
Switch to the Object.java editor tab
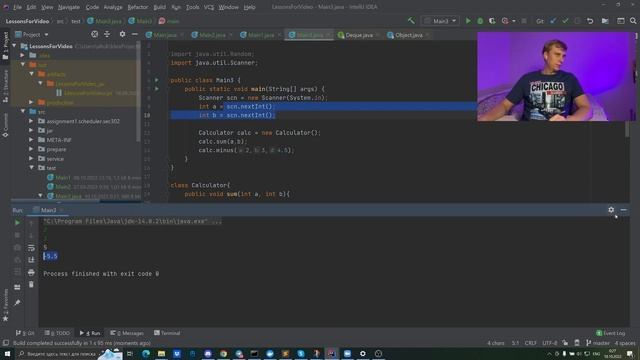(409, 35)
